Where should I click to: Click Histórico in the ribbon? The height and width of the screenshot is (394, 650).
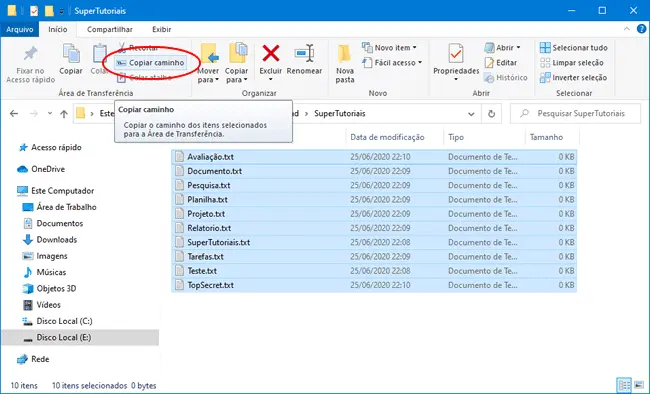(x=506, y=78)
